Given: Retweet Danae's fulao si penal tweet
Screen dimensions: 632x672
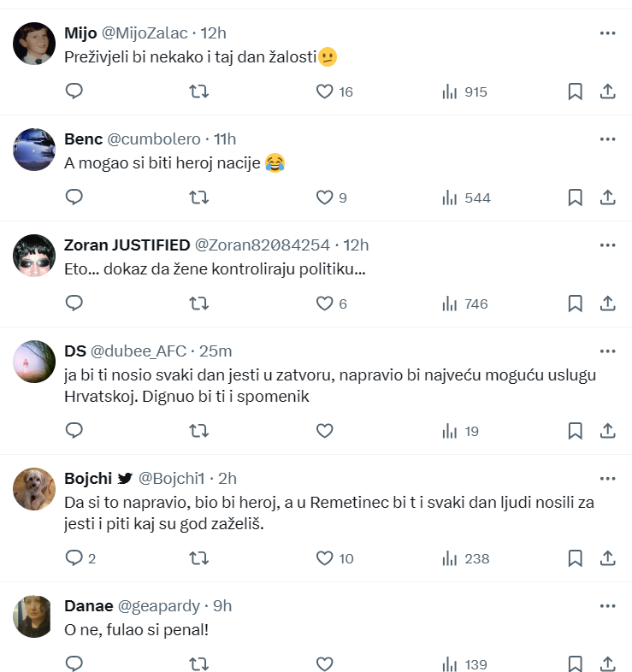Looking at the screenshot, I should point(199,664).
